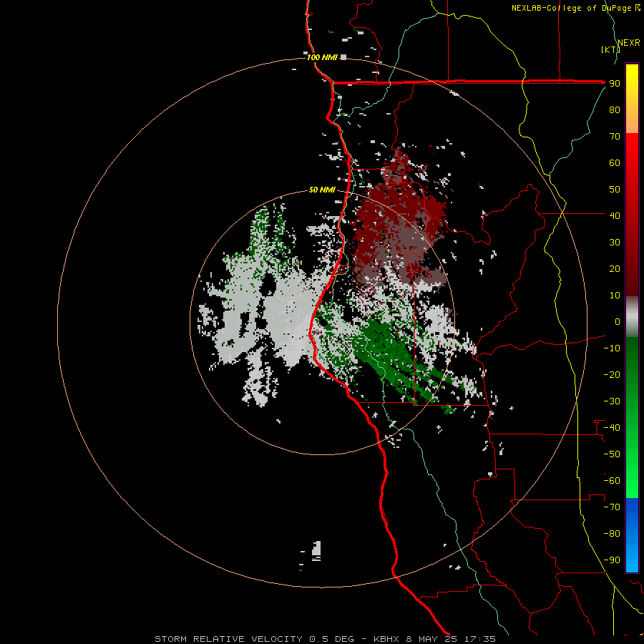Click the -10 value on velocity scale

coord(612,348)
